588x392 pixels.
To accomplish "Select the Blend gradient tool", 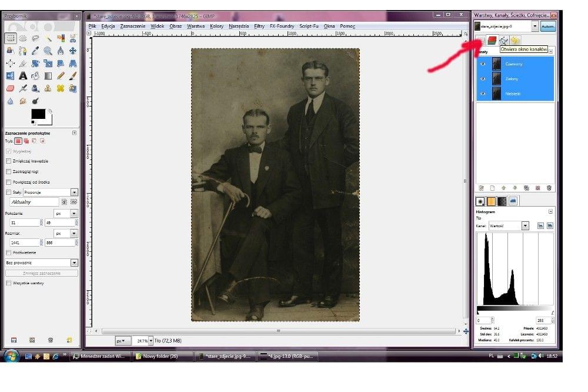I will point(48,76).
